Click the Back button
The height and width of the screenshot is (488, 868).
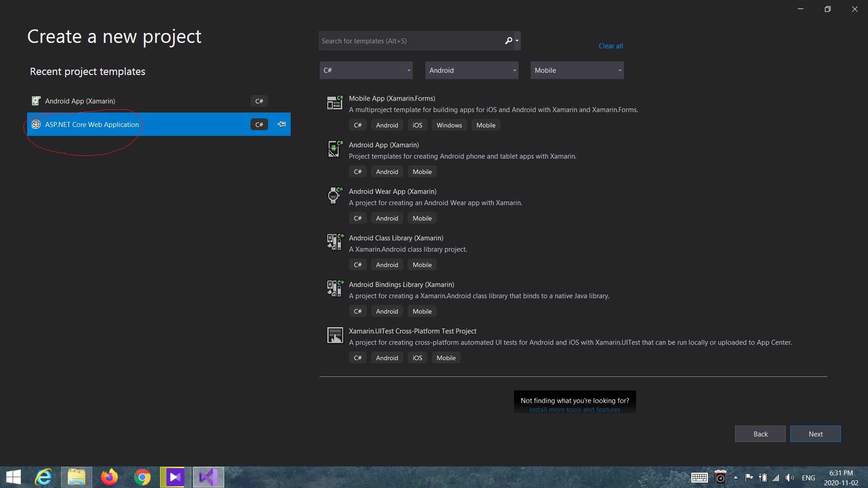(760, 434)
